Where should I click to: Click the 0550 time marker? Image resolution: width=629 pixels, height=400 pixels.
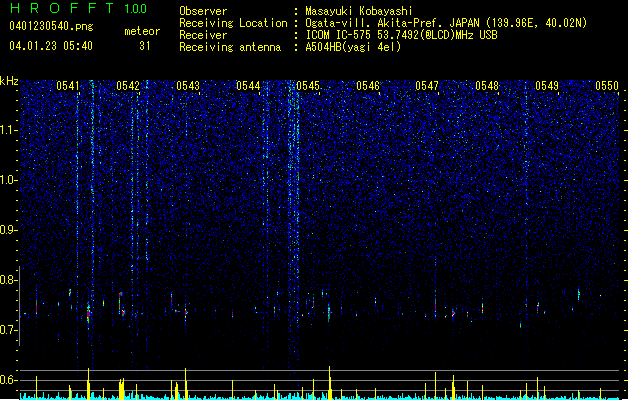pyautogui.click(x=607, y=86)
